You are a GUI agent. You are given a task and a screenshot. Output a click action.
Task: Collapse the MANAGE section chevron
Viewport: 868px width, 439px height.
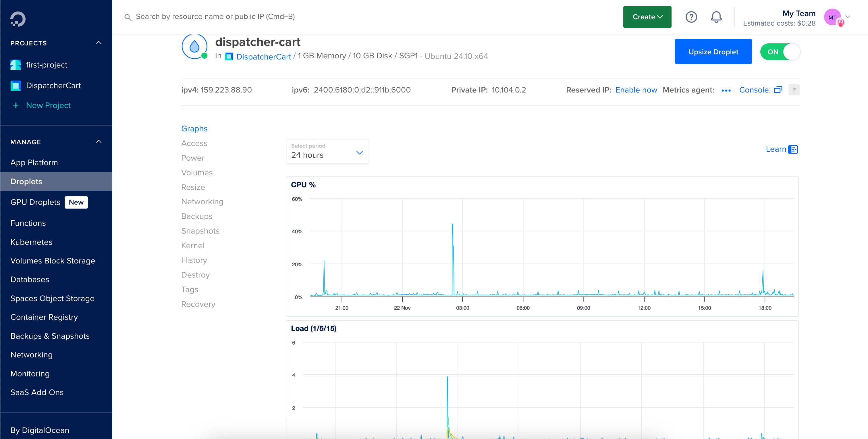[99, 142]
